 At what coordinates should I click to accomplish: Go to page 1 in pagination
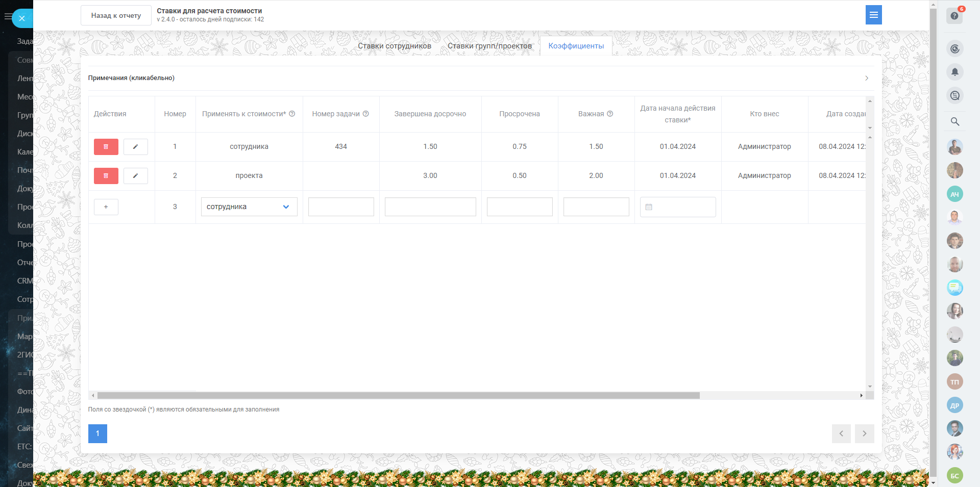[97, 433]
